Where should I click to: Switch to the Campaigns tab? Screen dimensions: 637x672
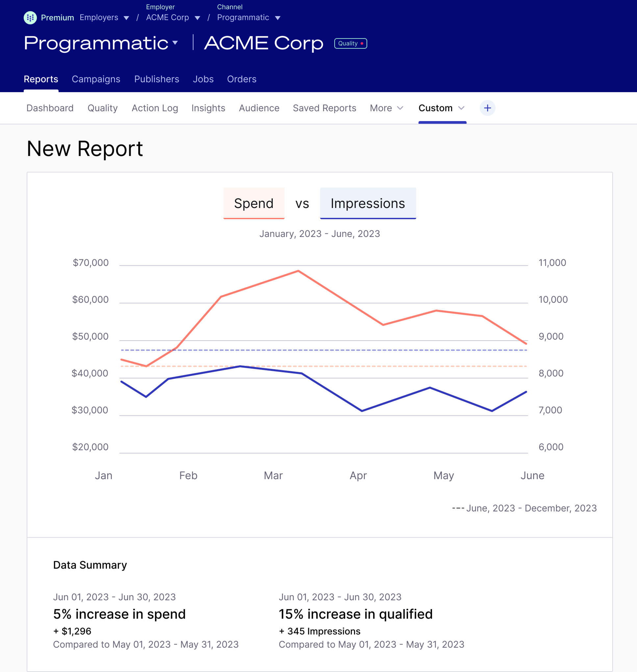96,79
